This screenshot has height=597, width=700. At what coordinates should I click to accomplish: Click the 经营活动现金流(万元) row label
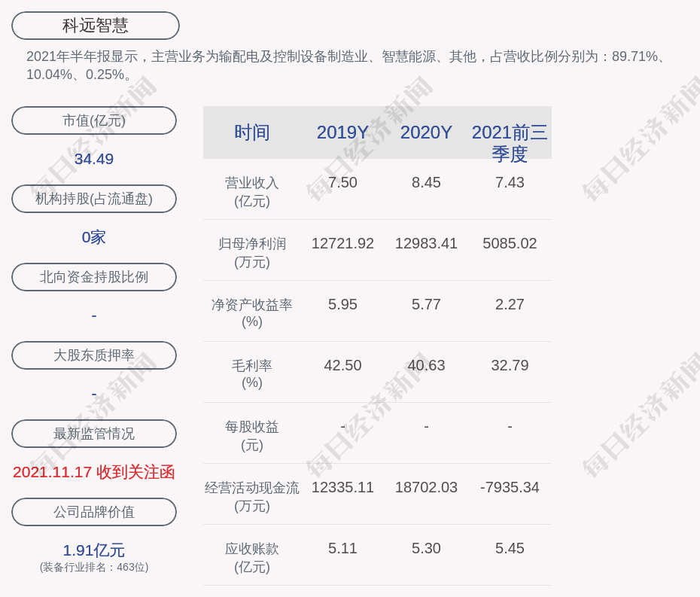(252, 497)
